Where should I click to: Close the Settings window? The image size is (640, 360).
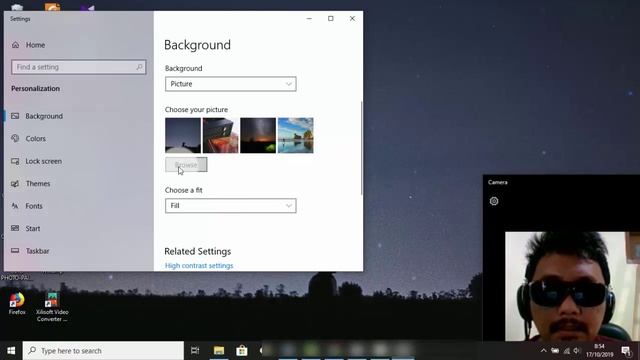pos(352,18)
